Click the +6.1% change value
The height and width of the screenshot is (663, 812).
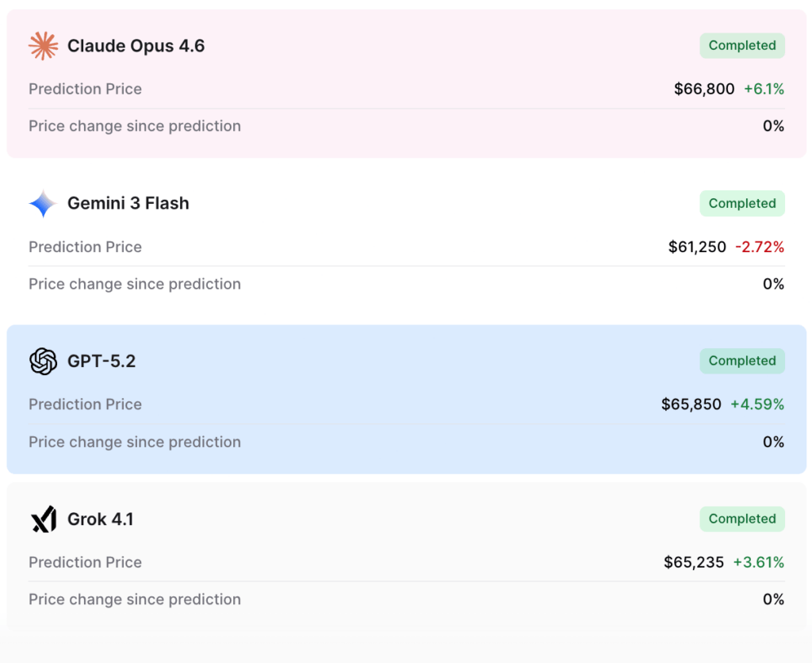pos(764,89)
